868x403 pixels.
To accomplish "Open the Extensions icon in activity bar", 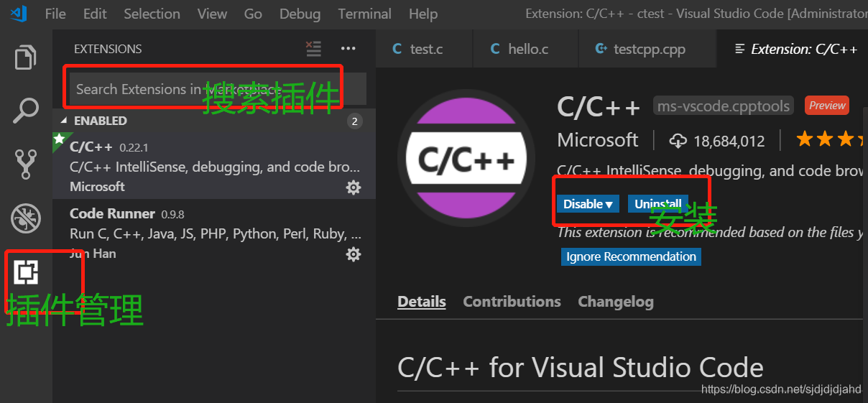I will pos(26,272).
